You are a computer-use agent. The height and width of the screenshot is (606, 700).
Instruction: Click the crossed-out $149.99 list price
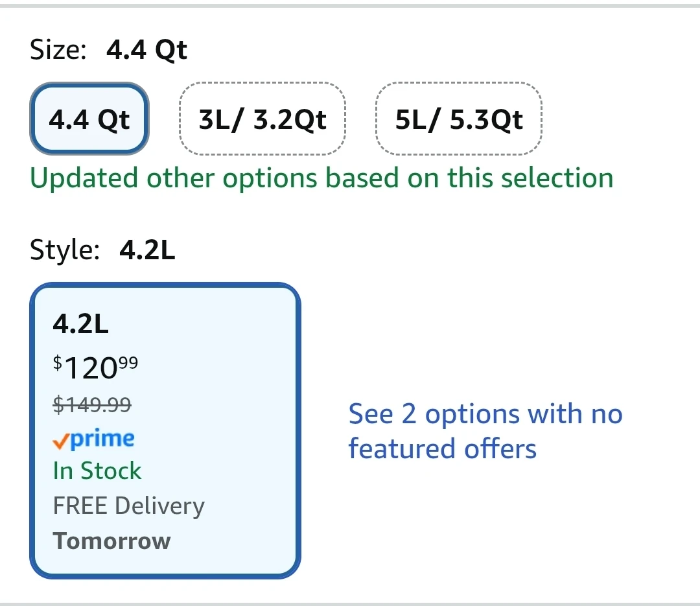[92, 405]
